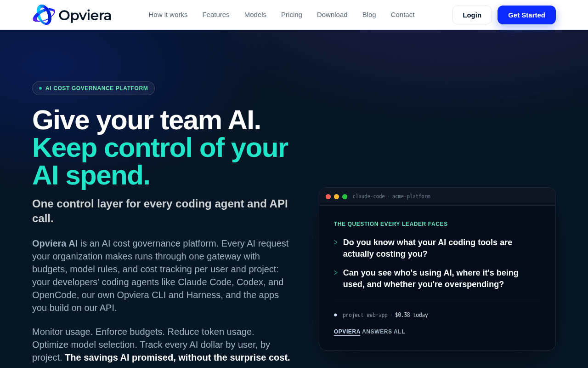The height and width of the screenshot is (368, 588).
Task: Click the Login button
Action: point(472,15)
